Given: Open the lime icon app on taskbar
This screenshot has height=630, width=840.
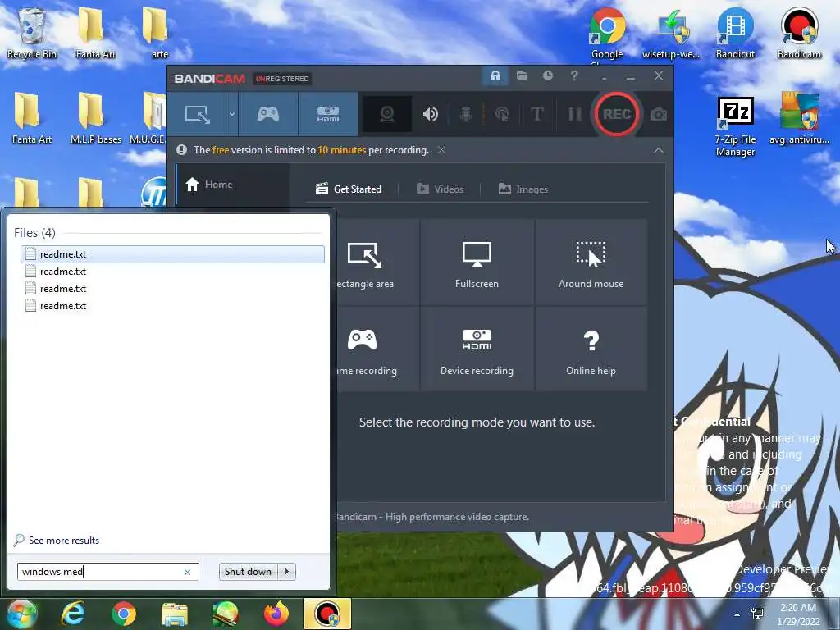Looking at the screenshot, I should pos(226,614).
